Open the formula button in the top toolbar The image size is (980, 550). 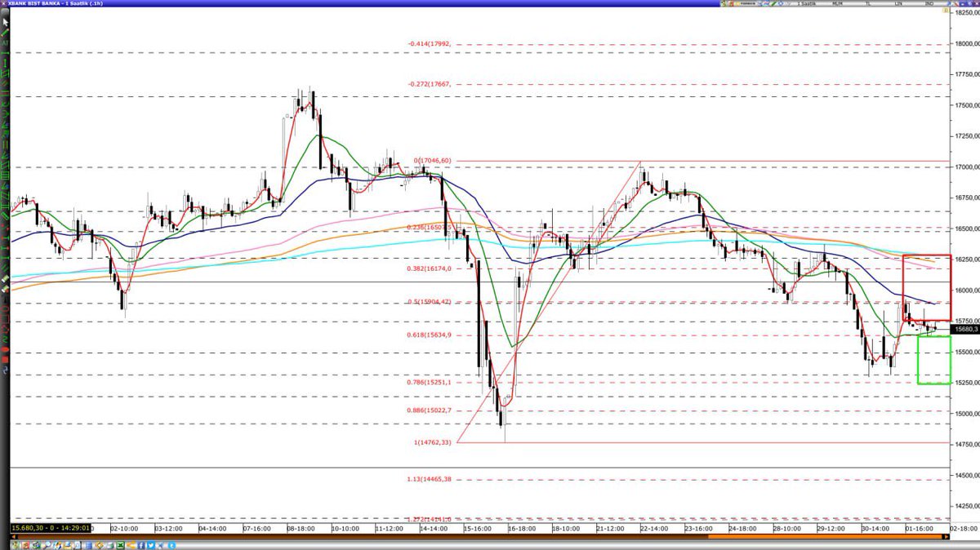pos(747,4)
